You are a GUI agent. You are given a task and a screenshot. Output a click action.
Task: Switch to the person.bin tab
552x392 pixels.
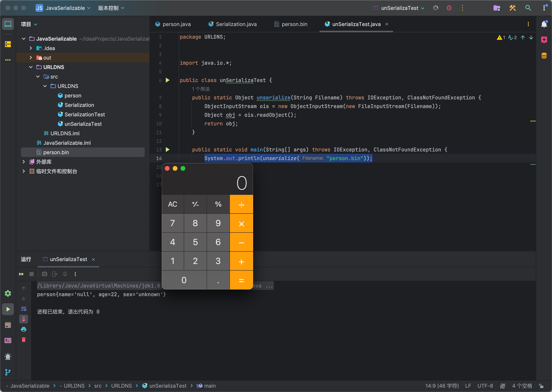(291, 24)
